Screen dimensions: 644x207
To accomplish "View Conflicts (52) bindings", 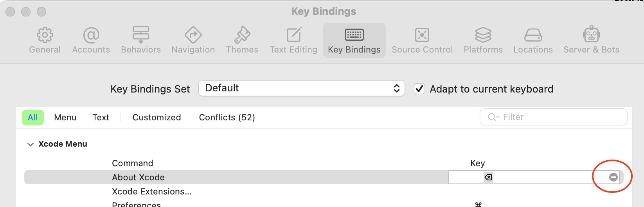I will point(227,118).
